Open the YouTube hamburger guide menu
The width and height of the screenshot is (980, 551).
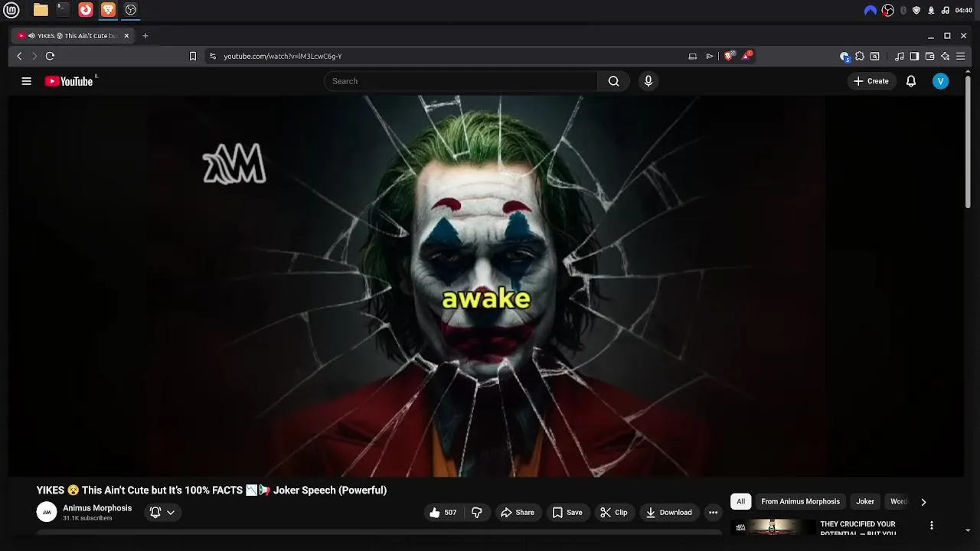pos(26,81)
